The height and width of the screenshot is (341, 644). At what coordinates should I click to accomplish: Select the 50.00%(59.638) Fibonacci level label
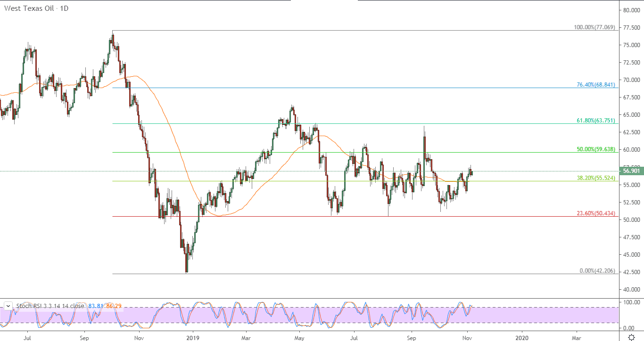click(x=596, y=149)
